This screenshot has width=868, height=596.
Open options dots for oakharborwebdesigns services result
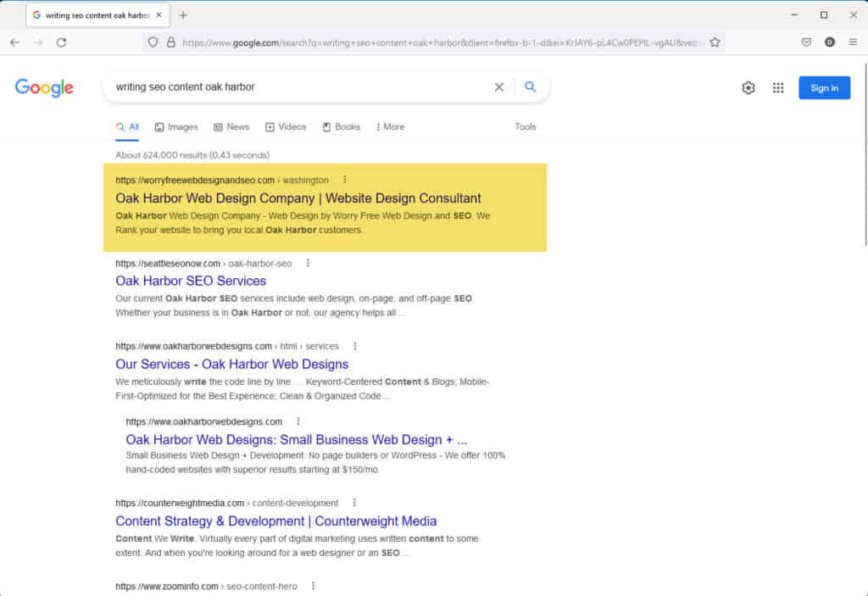(355, 346)
